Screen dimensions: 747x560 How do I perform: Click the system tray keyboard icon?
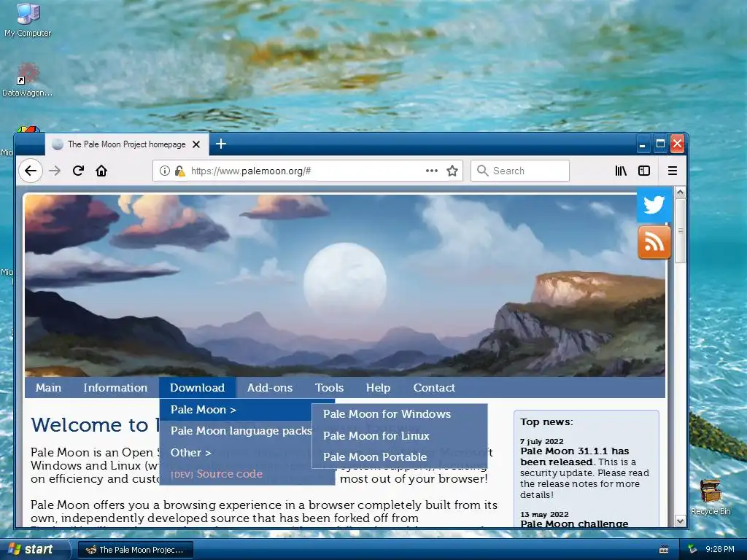pyautogui.click(x=664, y=550)
